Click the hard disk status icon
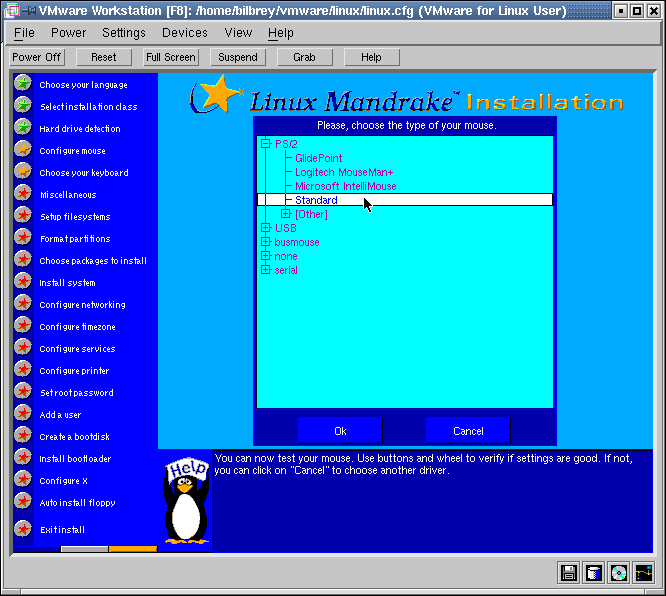Viewport: 666px width, 596px height. pyautogui.click(x=594, y=573)
